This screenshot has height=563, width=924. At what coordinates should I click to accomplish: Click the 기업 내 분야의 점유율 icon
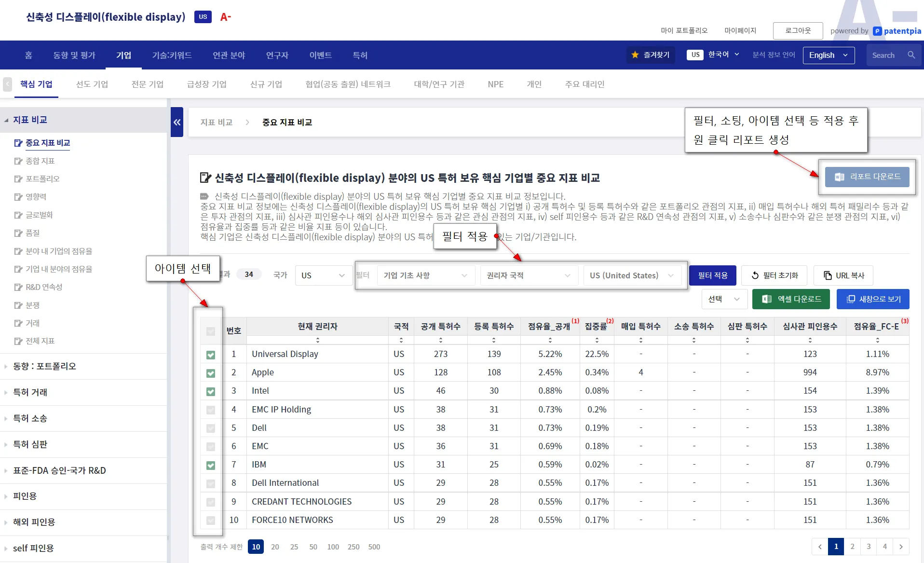click(x=18, y=269)
